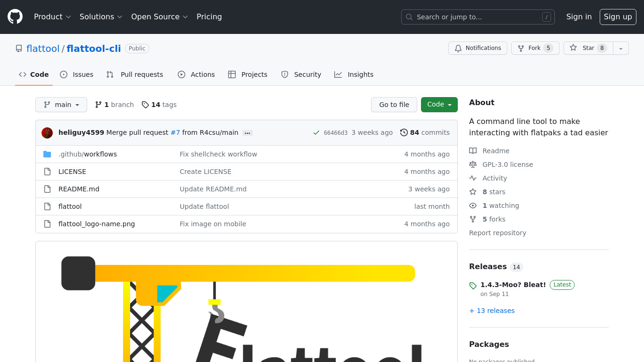Screen dimensions: 644x362
Task: Click the .github folder icon
Action: point(47,154)
